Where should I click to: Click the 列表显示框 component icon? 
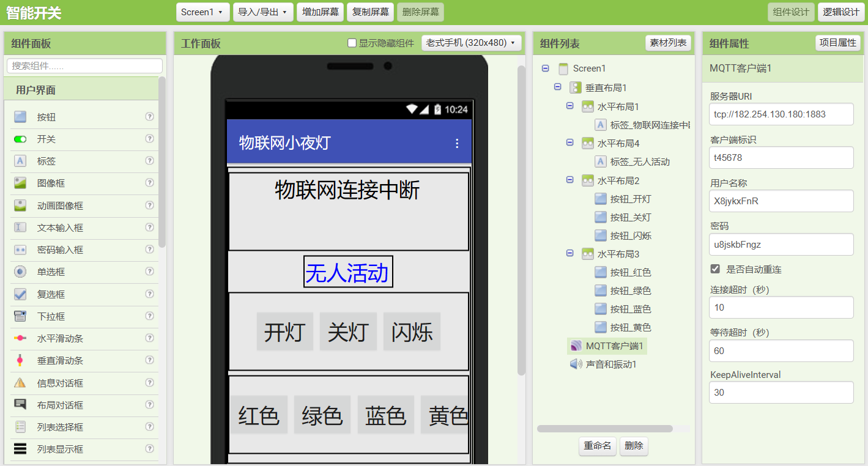coord(20,449)
